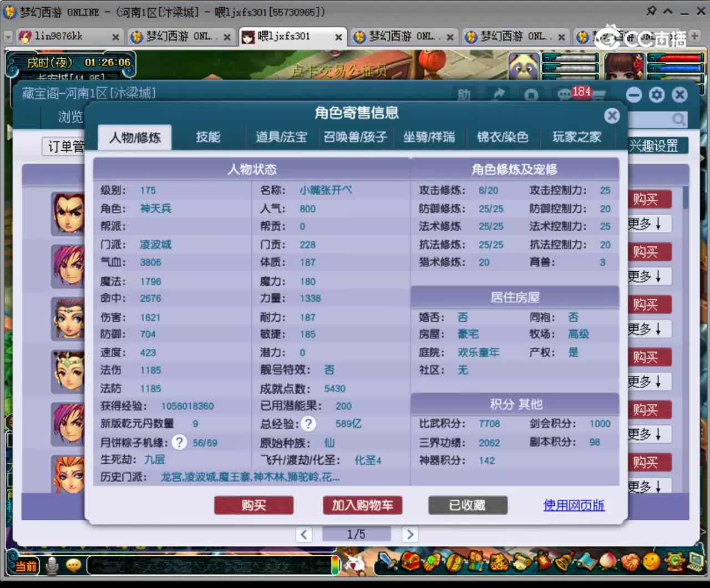This screenshot has height=588, width=710.
Task: Click the microphone voice icon
Action: click(x=52, y=565)
